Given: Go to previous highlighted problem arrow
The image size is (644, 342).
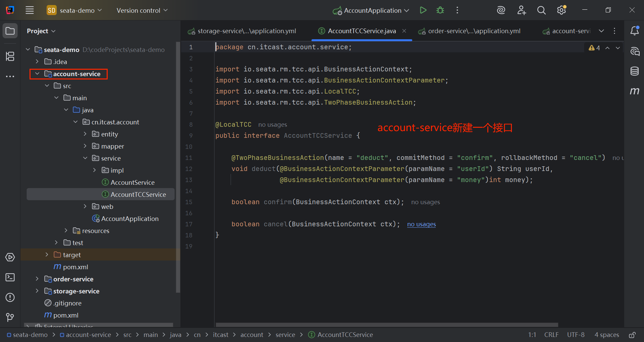Looking at the screenshot, I should tap(607, 48).
